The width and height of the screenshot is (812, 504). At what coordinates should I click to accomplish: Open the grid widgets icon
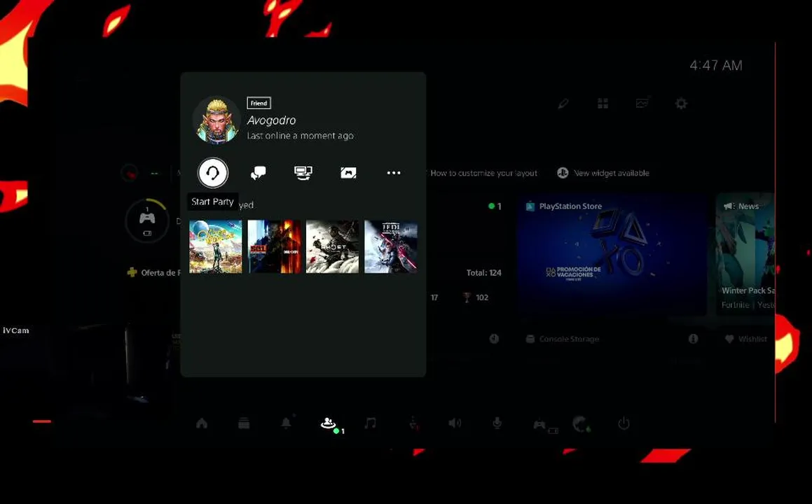coord(603,104)
